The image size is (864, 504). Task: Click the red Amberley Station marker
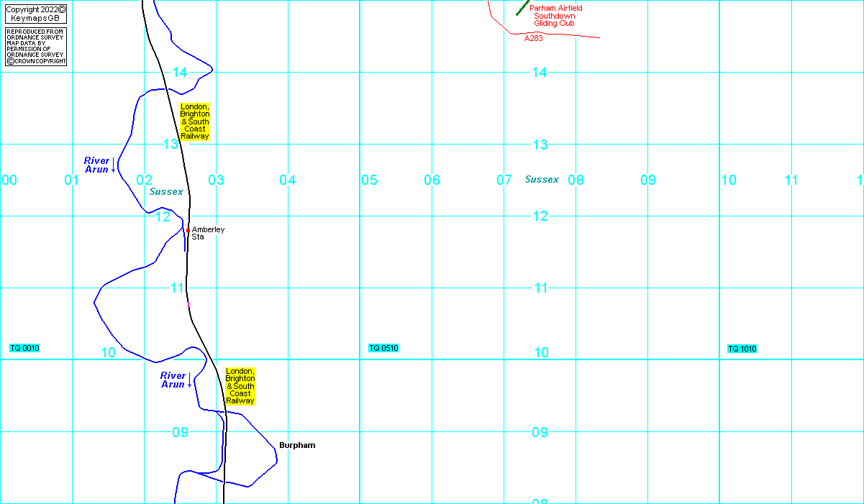pos(188,231)
